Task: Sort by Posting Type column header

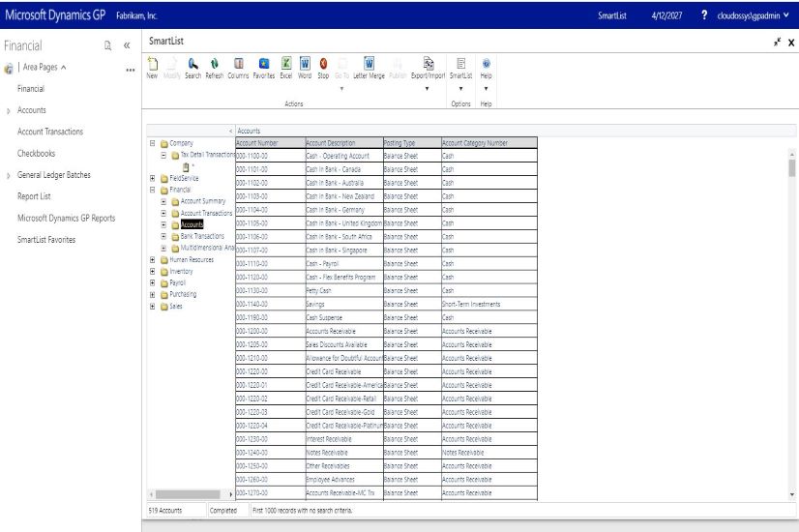Action: click(412, 143)
